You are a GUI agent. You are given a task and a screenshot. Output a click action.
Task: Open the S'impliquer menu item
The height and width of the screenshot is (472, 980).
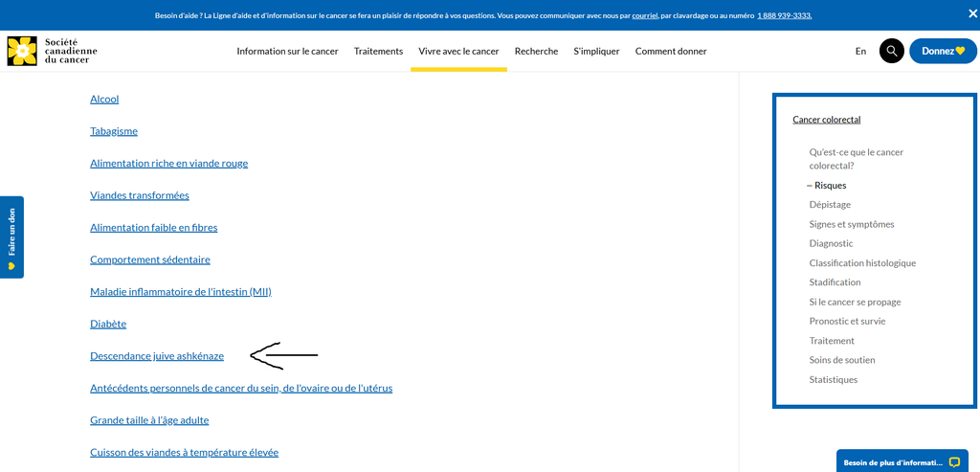pyautogui.click(x=596, y=52)
